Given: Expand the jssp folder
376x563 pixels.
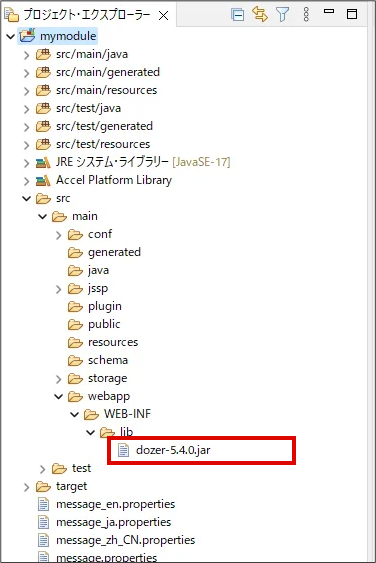Looking at the screenshot, I should coord(59,289).
